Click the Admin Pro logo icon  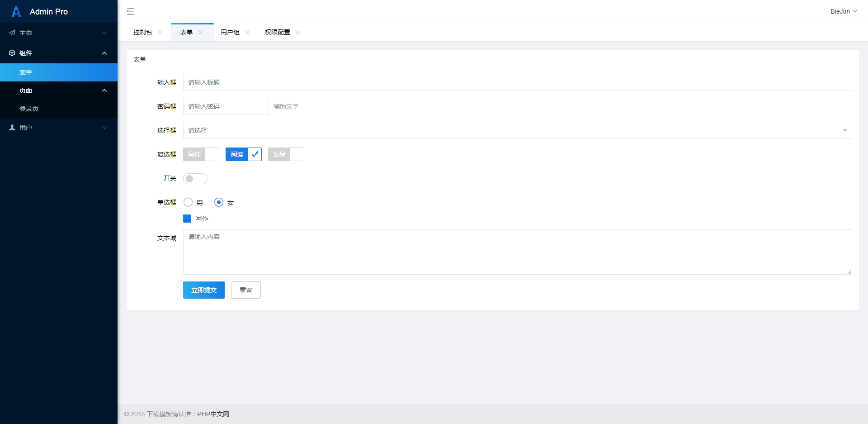[16, 11]
